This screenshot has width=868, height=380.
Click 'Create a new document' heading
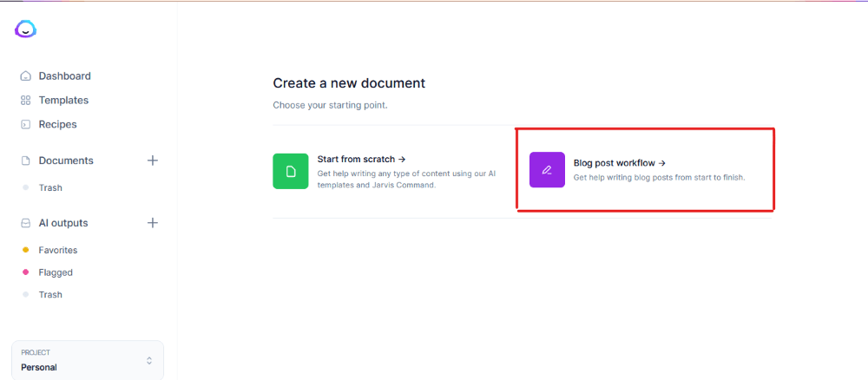coord(349,83)
